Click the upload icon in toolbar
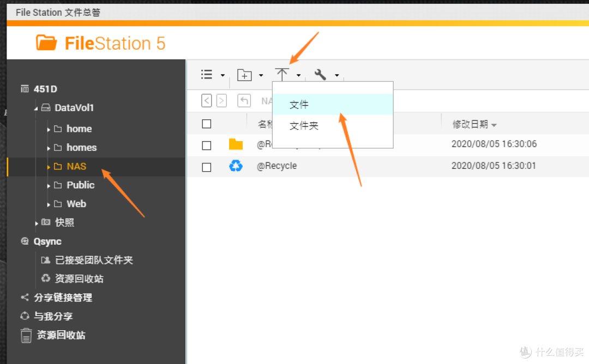589x364 pixels. [282, 75]
